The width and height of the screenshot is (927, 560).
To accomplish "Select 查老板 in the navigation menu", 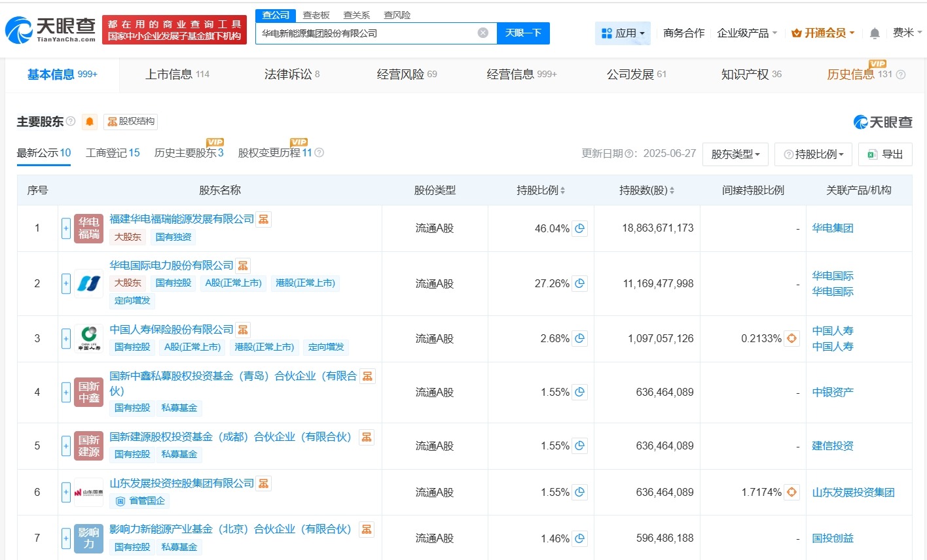I will 317,14.
